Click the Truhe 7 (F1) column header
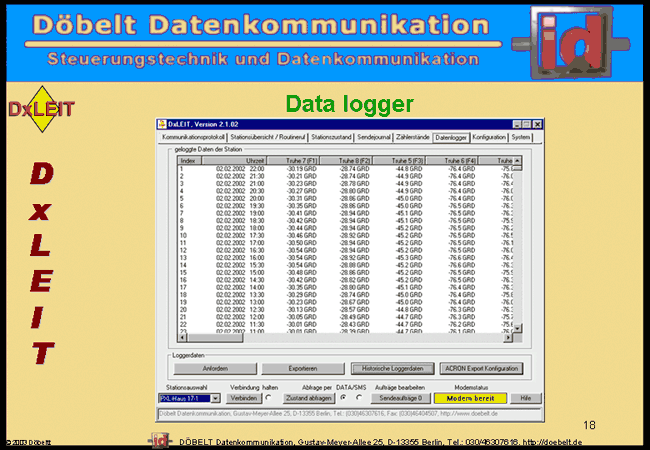Viewport: 650px width, 450px height. point(293,160)
